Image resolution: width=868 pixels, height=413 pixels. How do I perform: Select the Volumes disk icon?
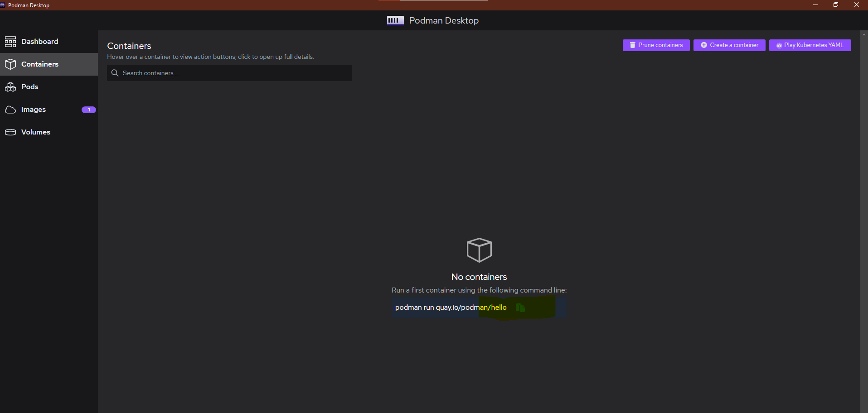(11, 132)
